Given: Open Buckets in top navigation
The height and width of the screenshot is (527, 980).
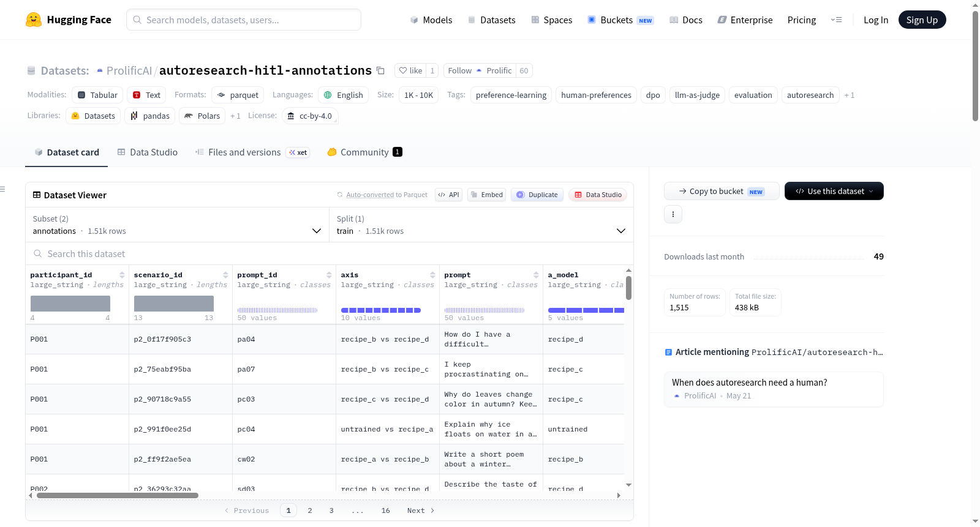Looking at the screenshot, I should point(620,20).
